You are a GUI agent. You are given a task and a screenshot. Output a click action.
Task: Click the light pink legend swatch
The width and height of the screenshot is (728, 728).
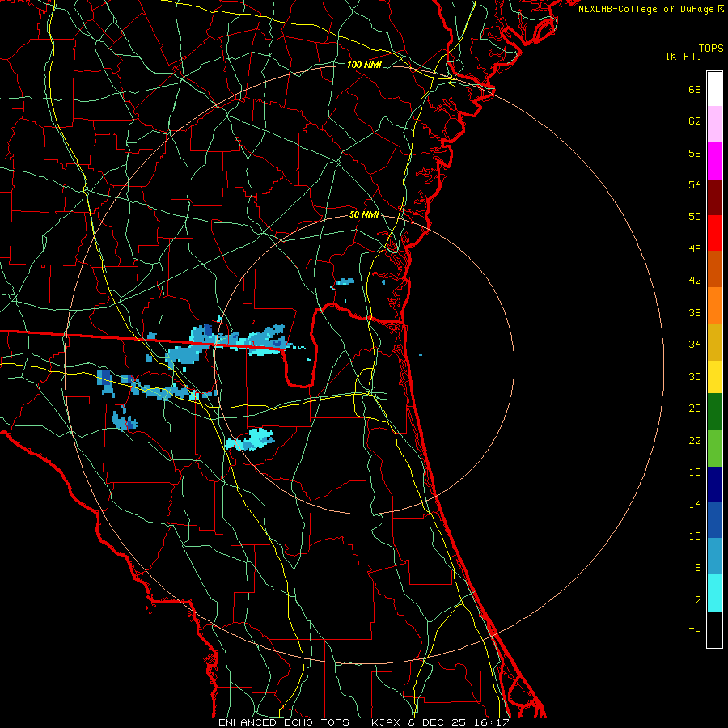coord(714,125)
